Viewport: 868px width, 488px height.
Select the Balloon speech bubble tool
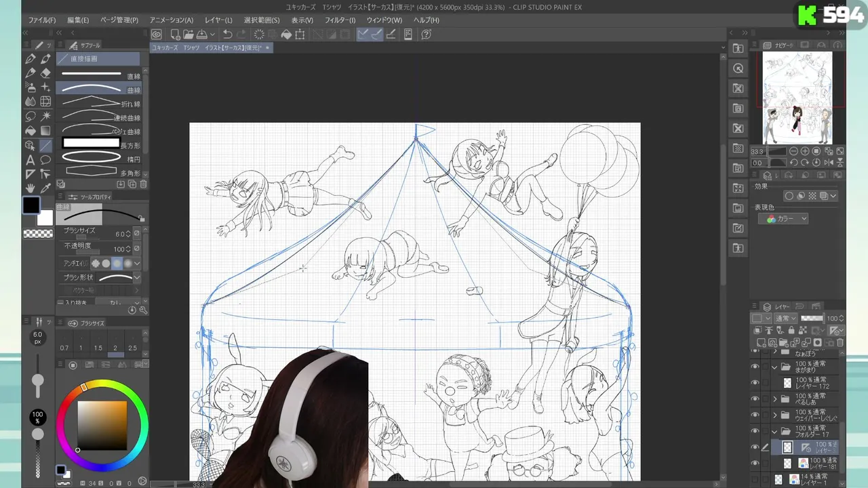click(x=45, y=160)
